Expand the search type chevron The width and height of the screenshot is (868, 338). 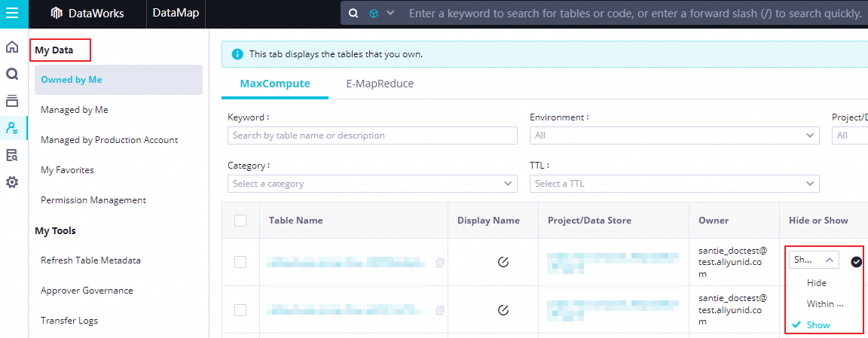pyautogui.click(x=390, y=14)
